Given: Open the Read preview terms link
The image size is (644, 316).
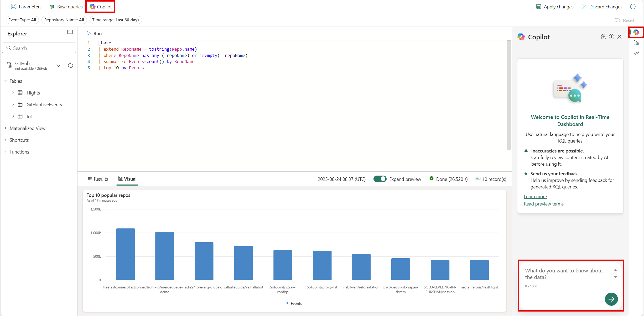Looking at the screenshot, I should (x=543, y=204).
